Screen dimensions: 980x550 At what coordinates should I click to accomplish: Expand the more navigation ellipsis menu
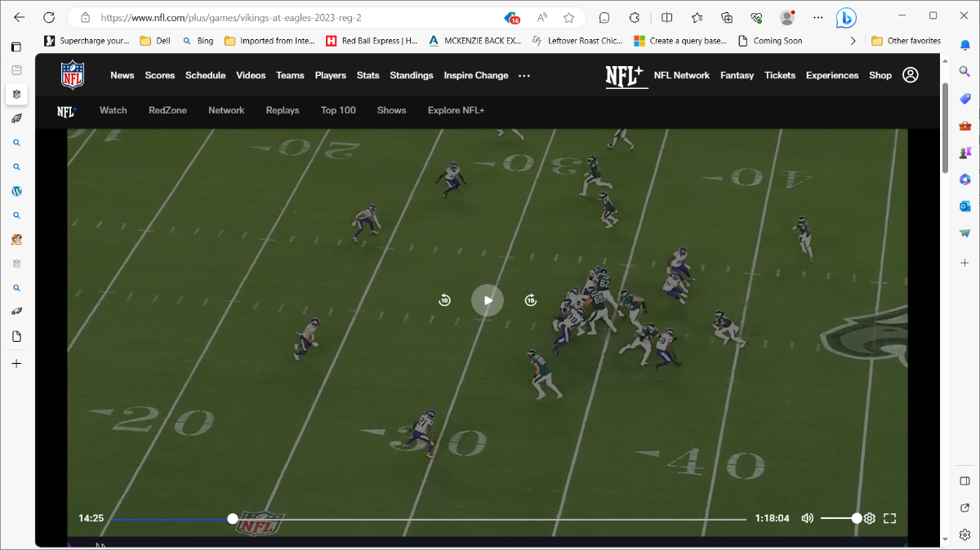[x=524, y=76]
